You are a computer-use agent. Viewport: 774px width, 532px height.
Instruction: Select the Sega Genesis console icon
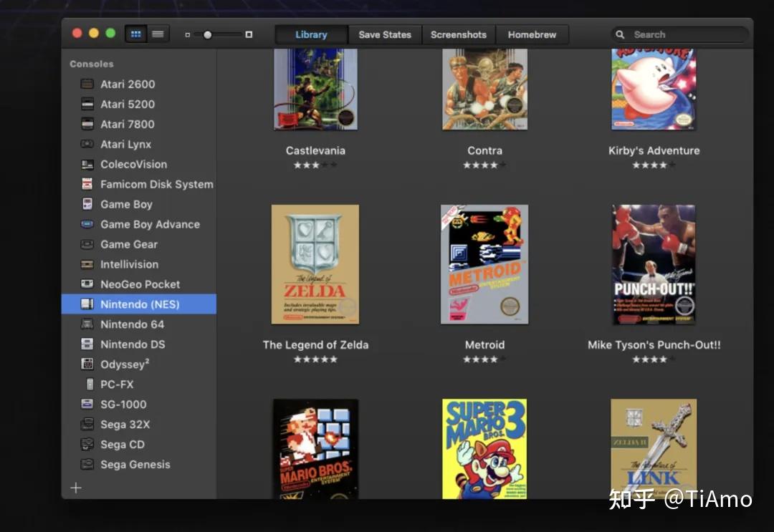click(87, 464)
